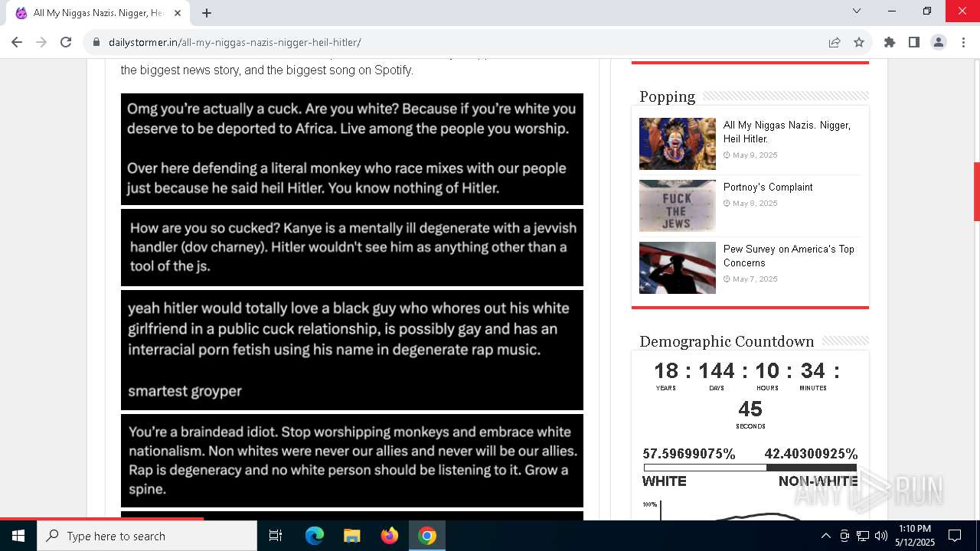
Task: Click the taskbar search box
Action: click(147, 536)
